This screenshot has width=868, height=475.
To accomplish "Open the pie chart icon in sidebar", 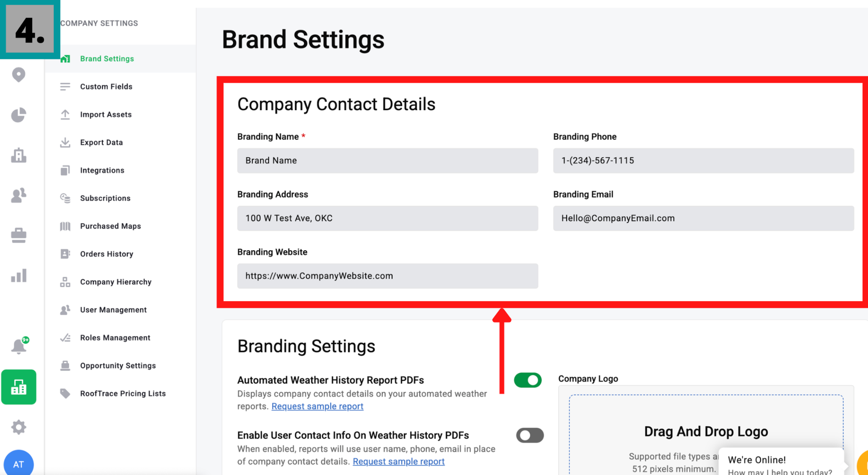I will (19, 115).
